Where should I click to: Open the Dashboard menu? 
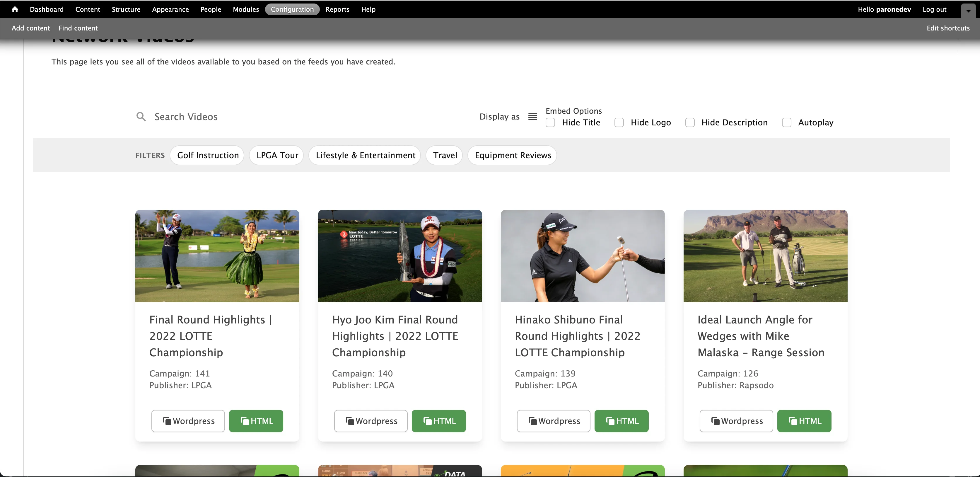point(47,9)
